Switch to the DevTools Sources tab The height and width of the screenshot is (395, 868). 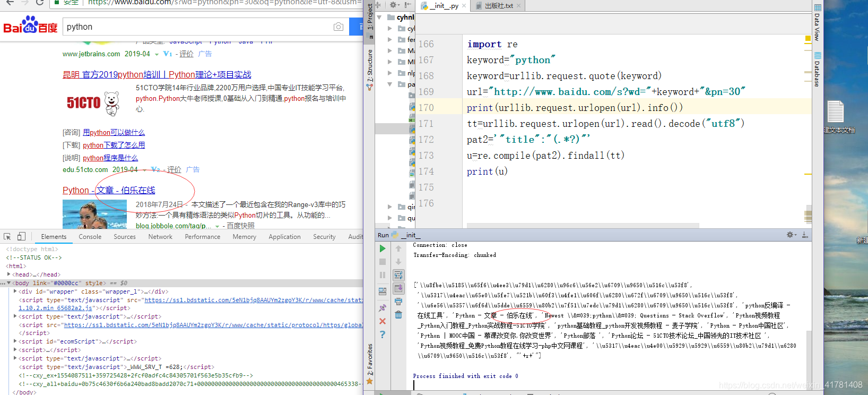(x=125, y=237)
